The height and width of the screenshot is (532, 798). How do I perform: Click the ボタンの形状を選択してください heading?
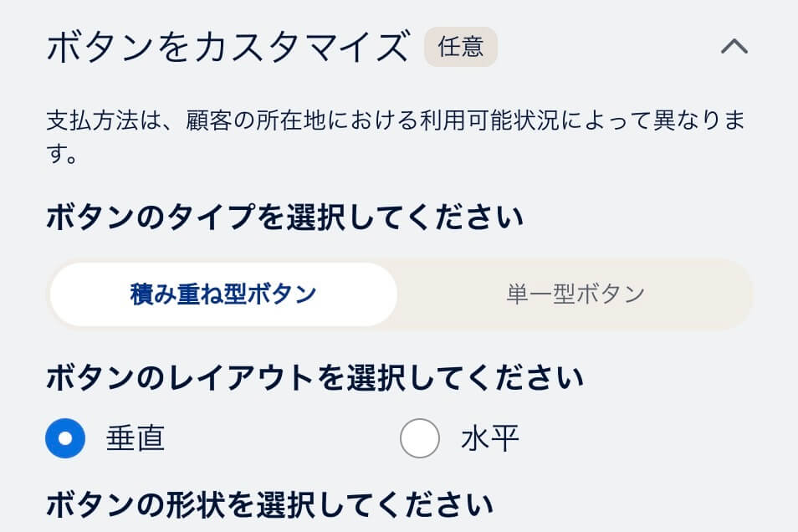pos(269,505)
